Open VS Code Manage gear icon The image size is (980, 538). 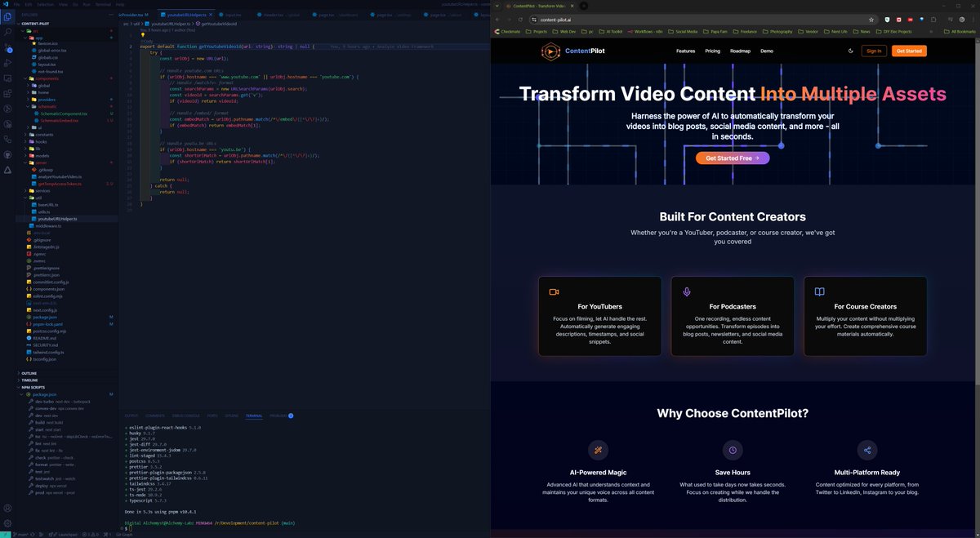click(x=7, y=522)
